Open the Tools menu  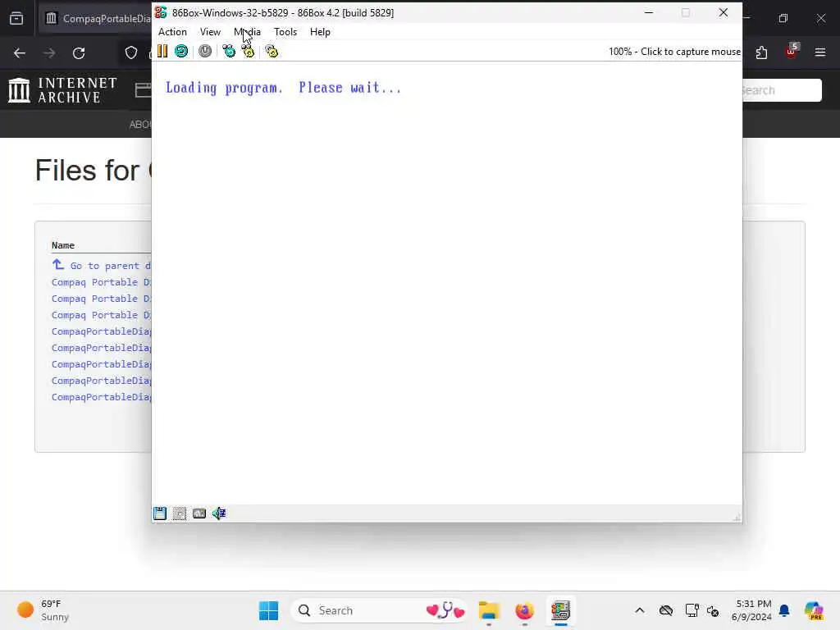coord(285,32)
